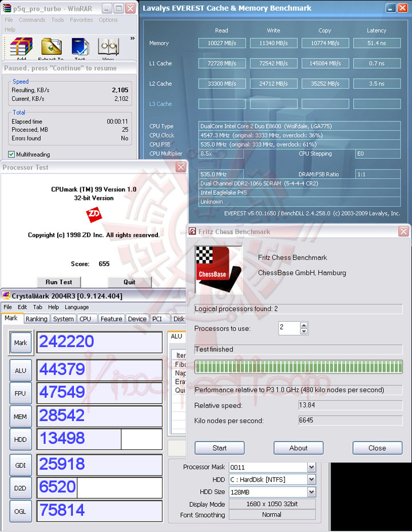
Task: Open WinRAR Help menu
Action: (x=10, y=30)
